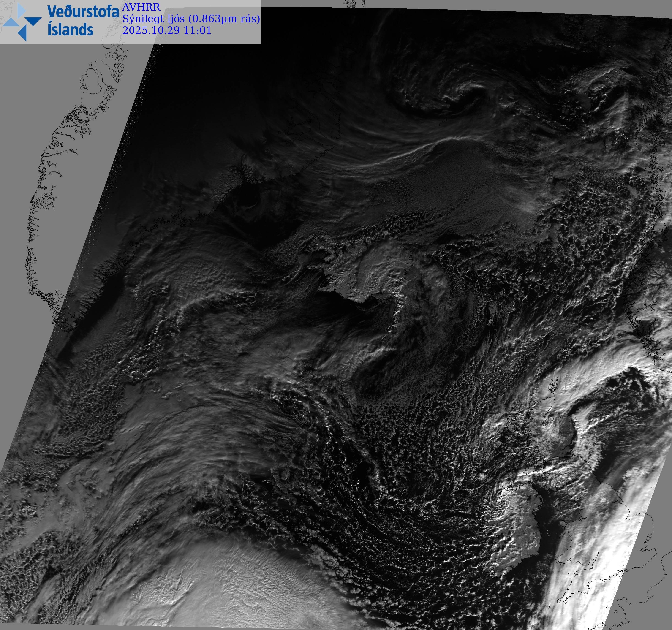Click the Veðurstofa Íslands blue arrow logo
672x630 pixels.
[22, 22]
